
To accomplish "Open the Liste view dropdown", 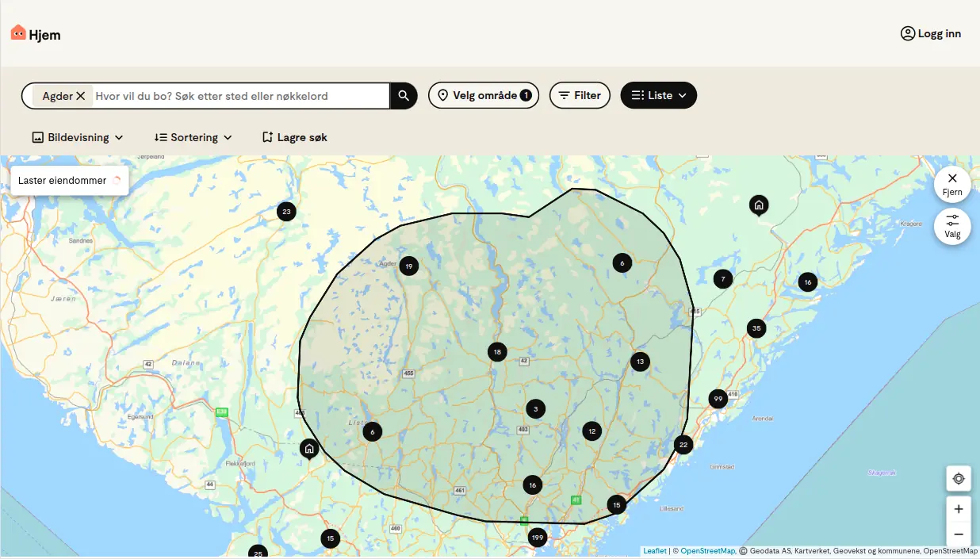I will [x=658, y=95].
